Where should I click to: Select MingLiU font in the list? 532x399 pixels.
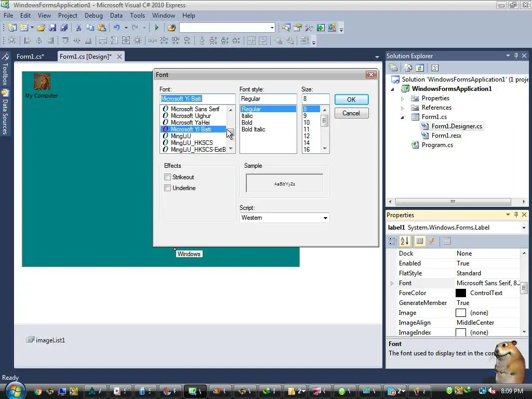(x=180, y=136)
